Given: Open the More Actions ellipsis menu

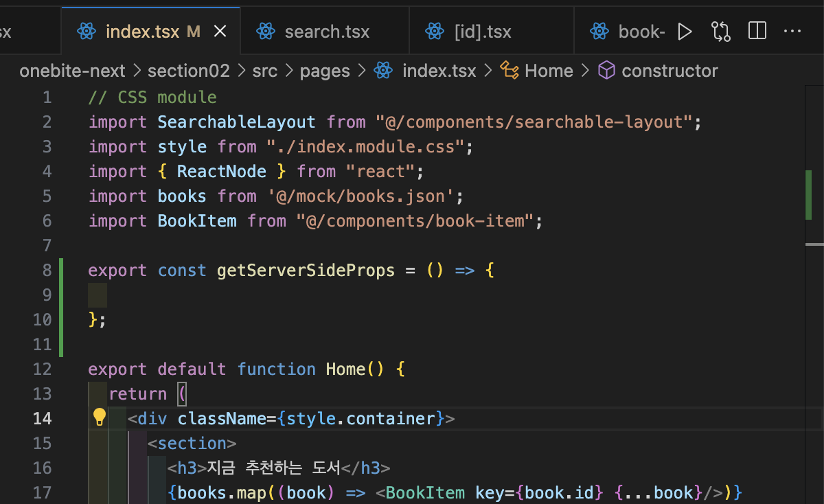Looking at the screenshot, I should (792, 32).
